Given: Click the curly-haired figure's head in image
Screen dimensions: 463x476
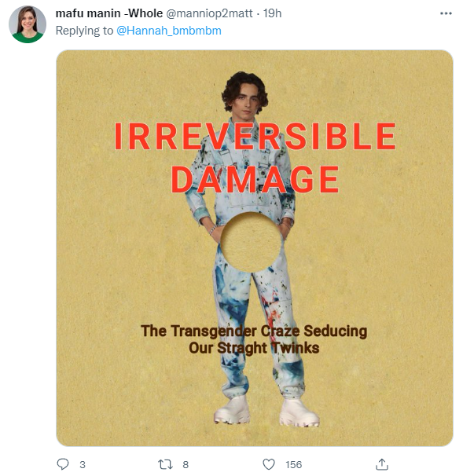Looking at the screenshot, I should (244, 94).
